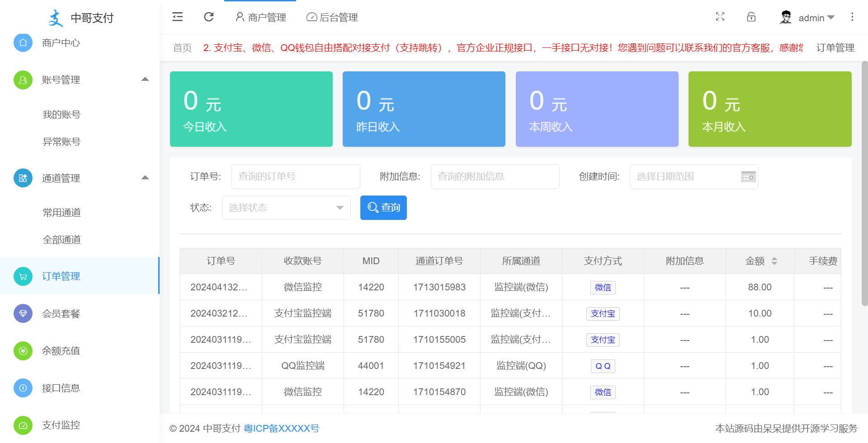Click the 通道管理 grid icon
This screenshot has width=868, height=443.
[23, 178]
